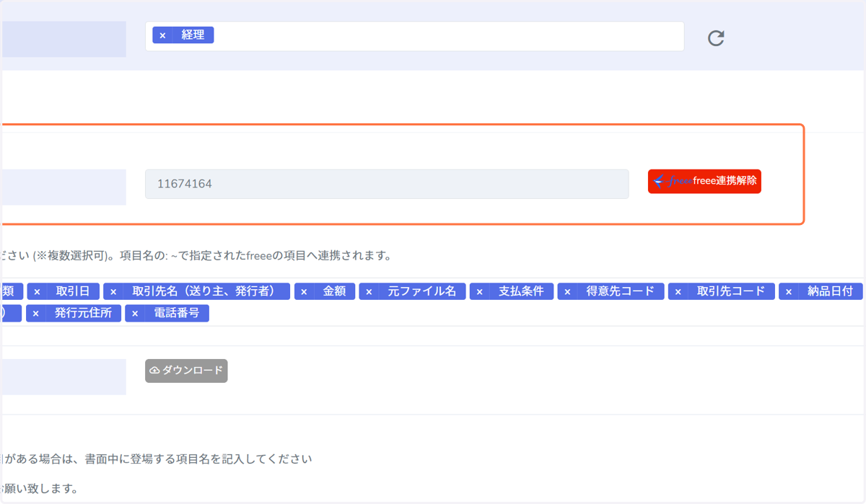Click the cloud icon in ダウンロード button
The image size is (866, 504).
[154, 371]
